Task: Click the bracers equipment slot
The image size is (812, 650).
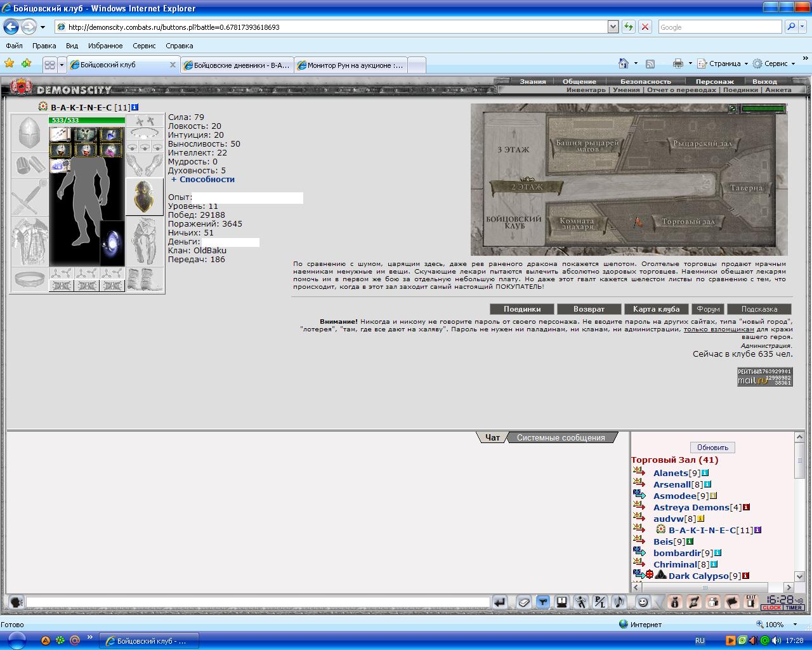Action: (x=29, y=165)
